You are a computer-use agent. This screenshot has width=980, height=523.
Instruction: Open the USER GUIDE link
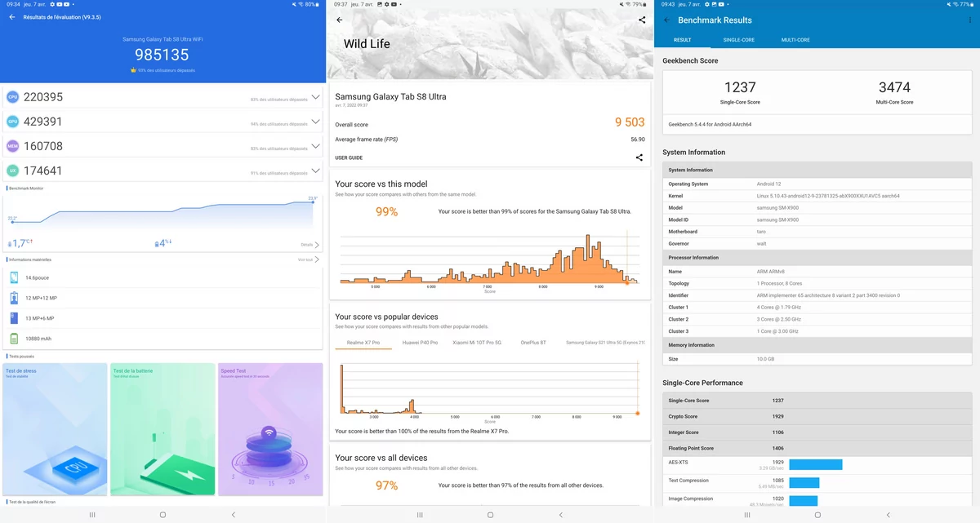pyautogui.click(x=349, y=157)
